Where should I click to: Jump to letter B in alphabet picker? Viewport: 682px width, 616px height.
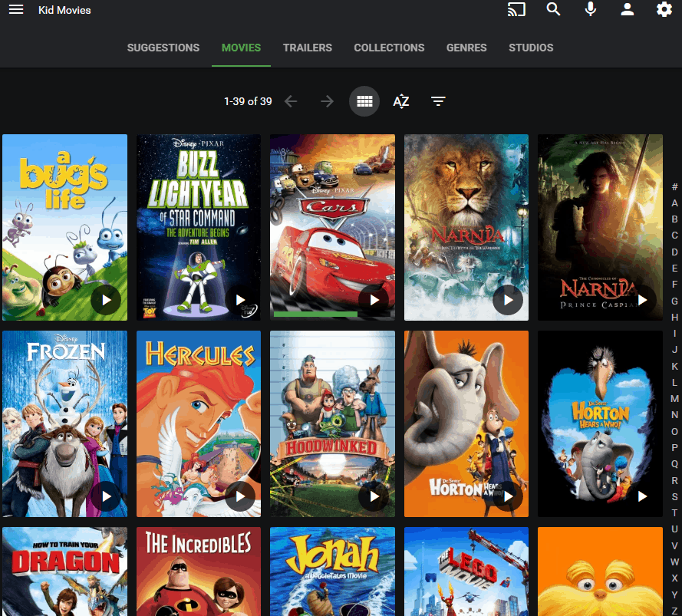(x=674, y=219)
